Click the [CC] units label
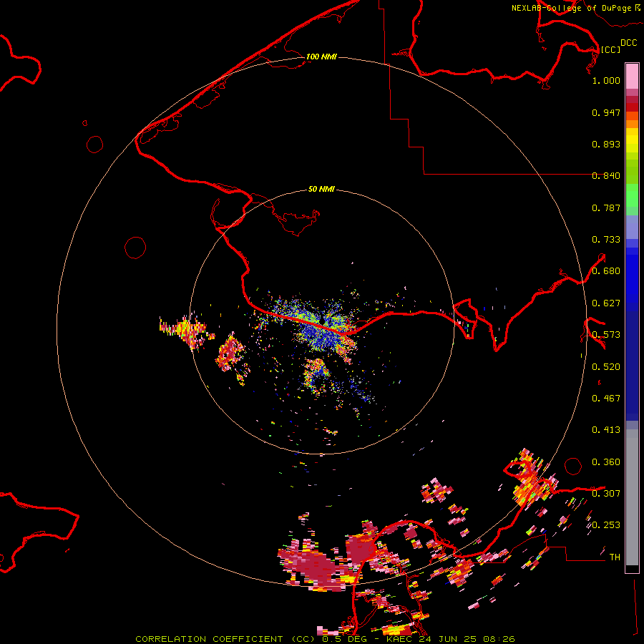 tap(610, 49)
